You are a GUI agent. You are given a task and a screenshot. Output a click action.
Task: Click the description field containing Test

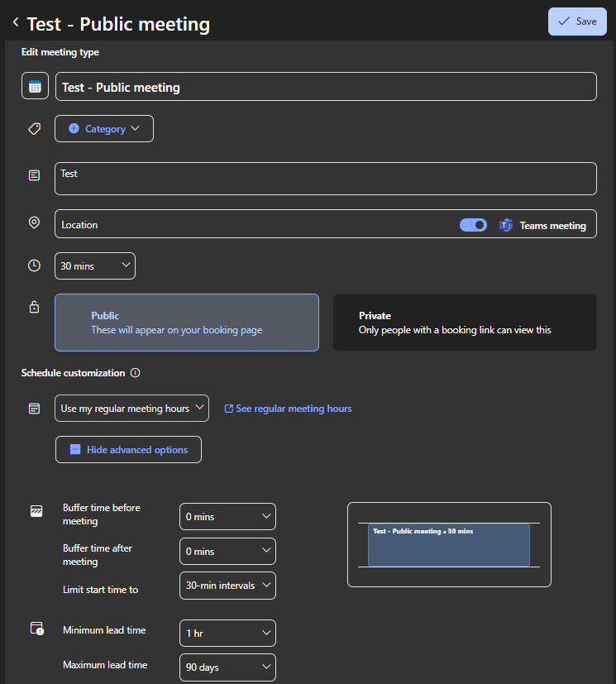point(326,179)
